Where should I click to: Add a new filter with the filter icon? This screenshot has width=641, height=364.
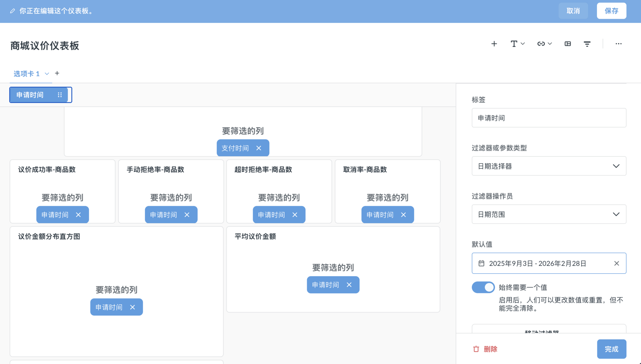pos(587,44)
